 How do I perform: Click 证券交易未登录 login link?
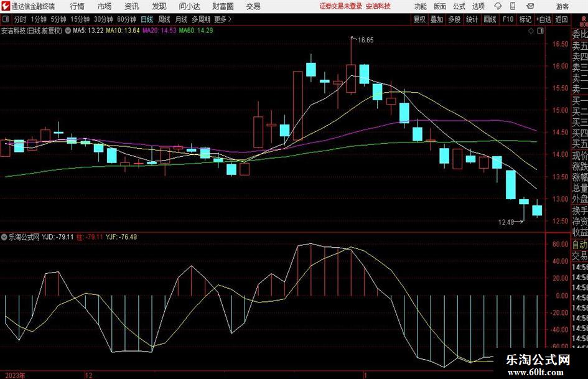pyautogui.click(x=341, y=6)
